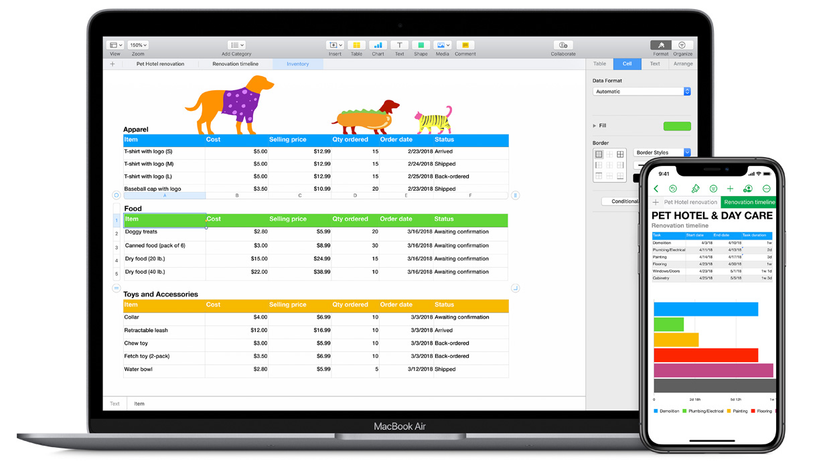825x475 pixels.
Task: Click the striped cat illustration
Action: coord(433,120)
